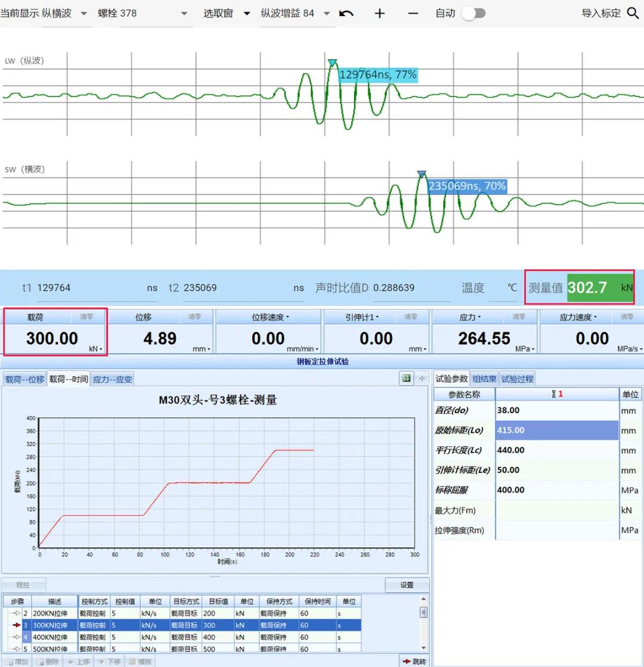Open the 试验过程 tab
Viewport: 644px width, 667px height.
(x=516, y=379)
